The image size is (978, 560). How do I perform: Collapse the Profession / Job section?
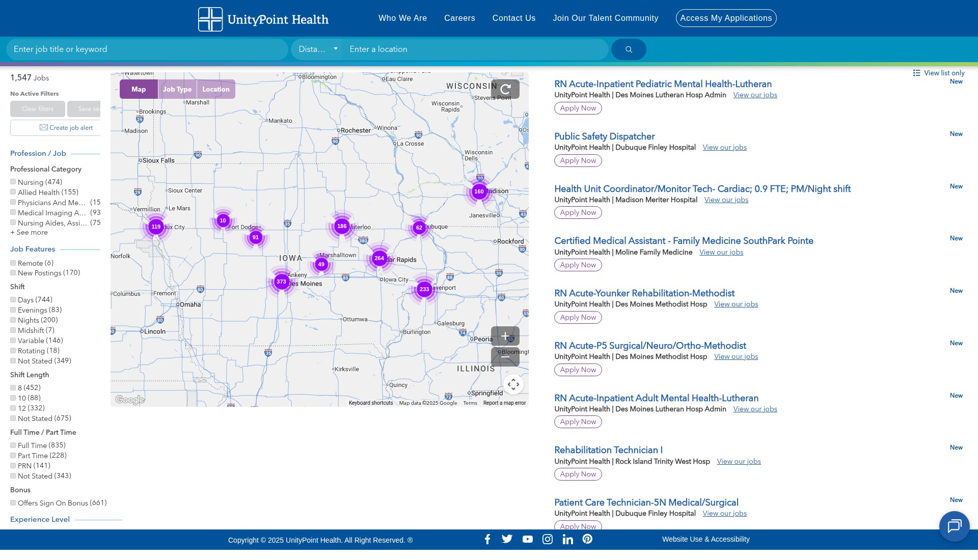[38, 153]
